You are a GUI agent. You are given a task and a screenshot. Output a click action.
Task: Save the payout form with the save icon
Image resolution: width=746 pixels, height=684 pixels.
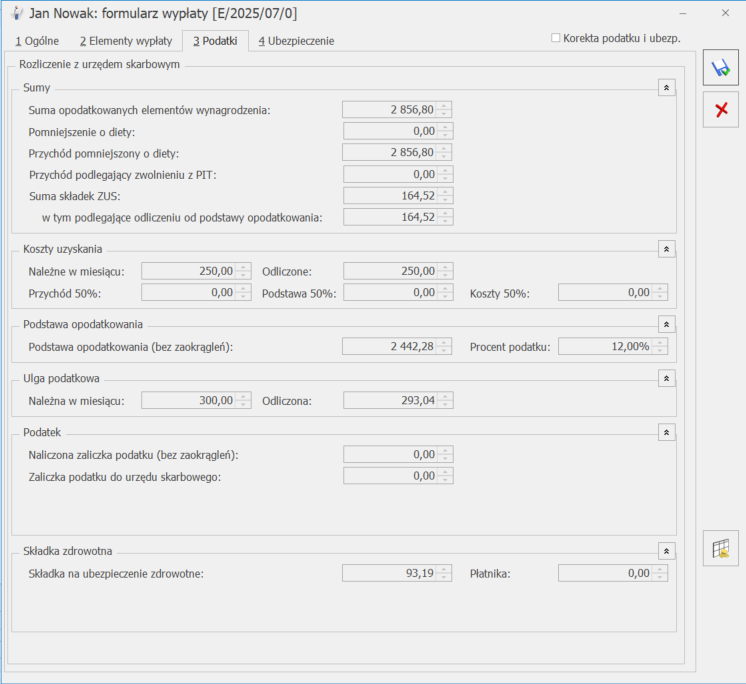click(721, 68)
